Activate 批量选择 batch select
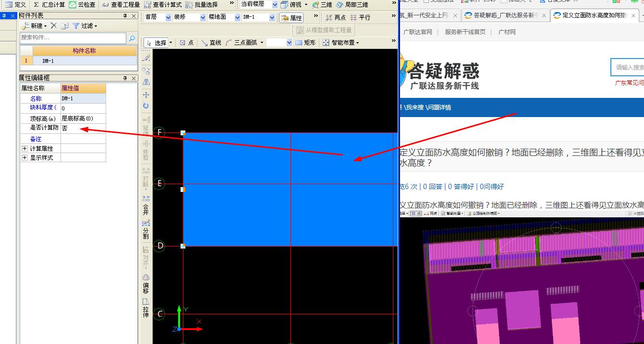This screenshot has height=344, width=644. 202,4
